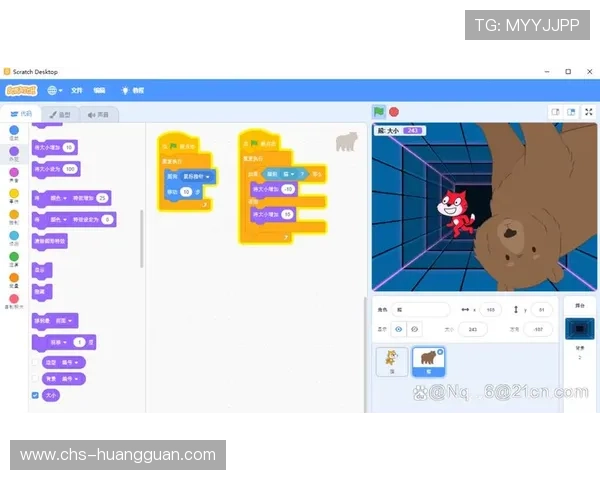600x480 pixels.
Task: Select the light blue Sensing category circle
Action: [x=14, y=235]
